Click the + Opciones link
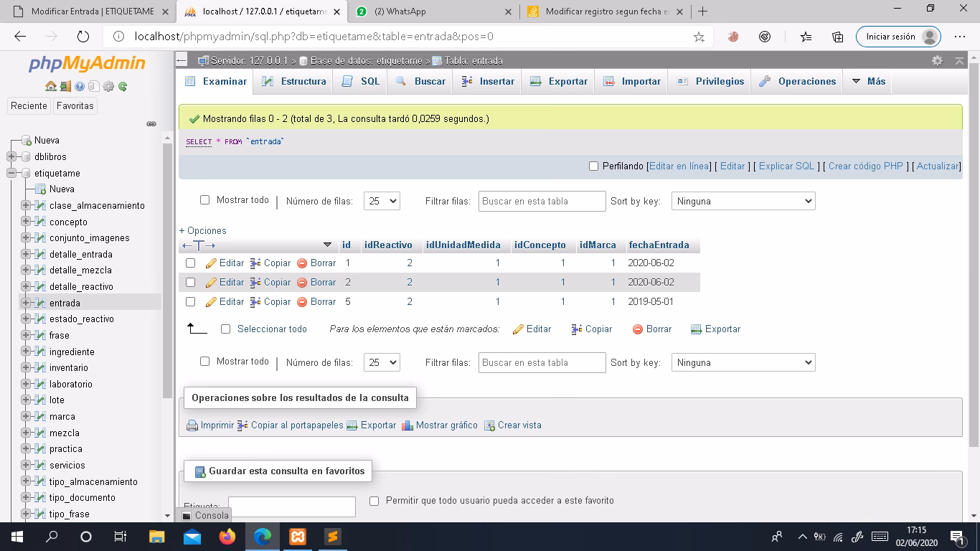The width and height of the screenshot is (980, 551). coord(202,231)
